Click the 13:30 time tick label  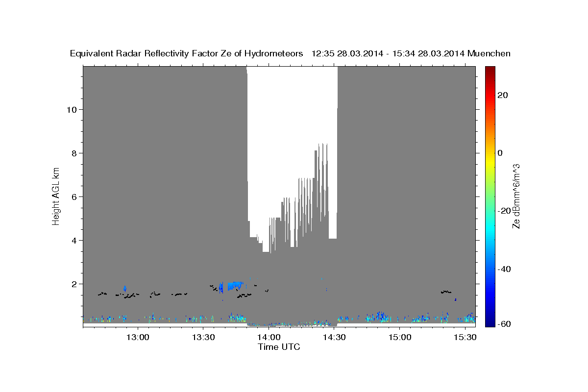pyautogui.click(x=203, y=337)
